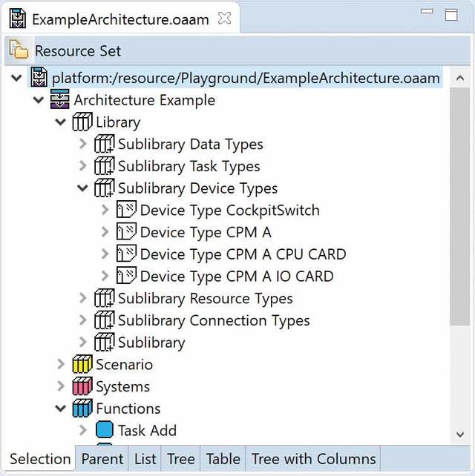Expand the Systems node
Image resolution: width=475 pixels, height=476 pixels.
(61, 386)
